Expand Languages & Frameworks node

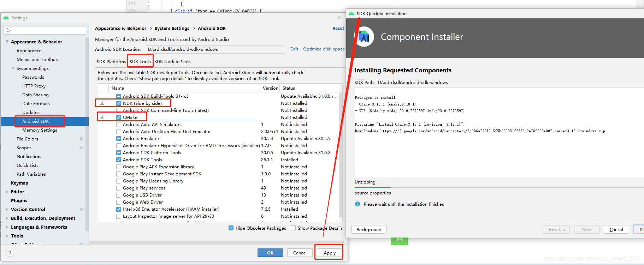[7, 227]
